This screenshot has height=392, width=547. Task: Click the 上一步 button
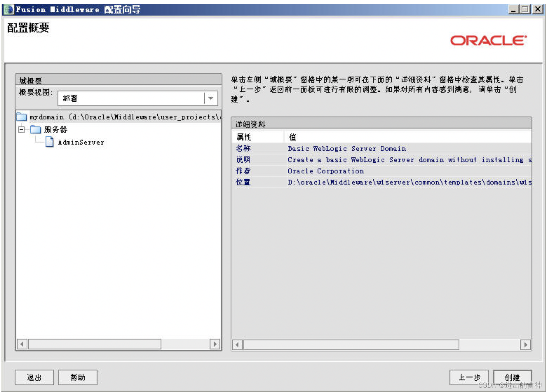pyautogui.click(x=469, y=378)
